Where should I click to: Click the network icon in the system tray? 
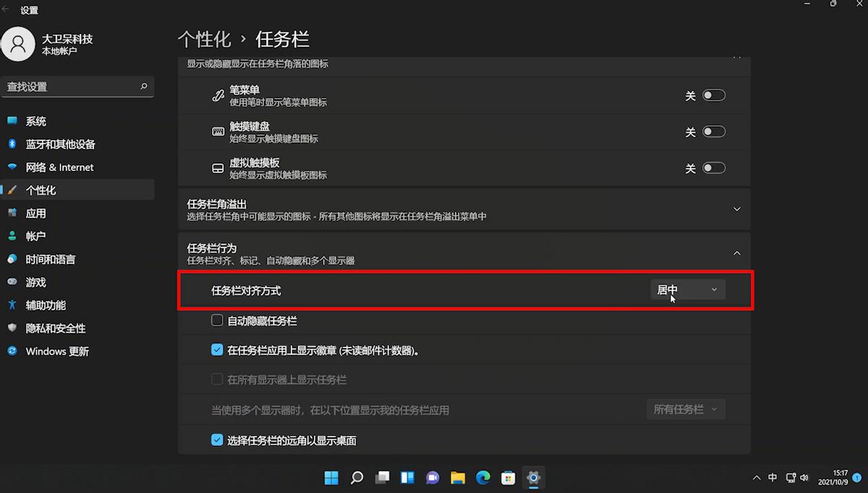coord(791,478)
